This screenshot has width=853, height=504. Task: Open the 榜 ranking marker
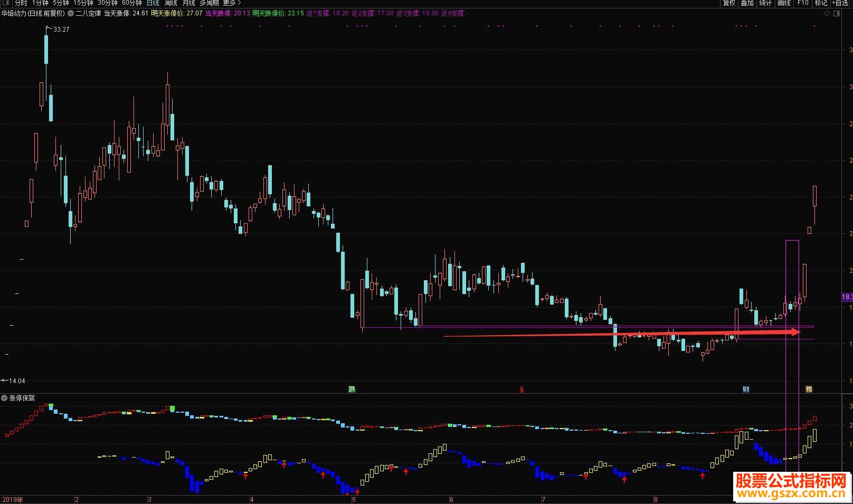(809, 389)
